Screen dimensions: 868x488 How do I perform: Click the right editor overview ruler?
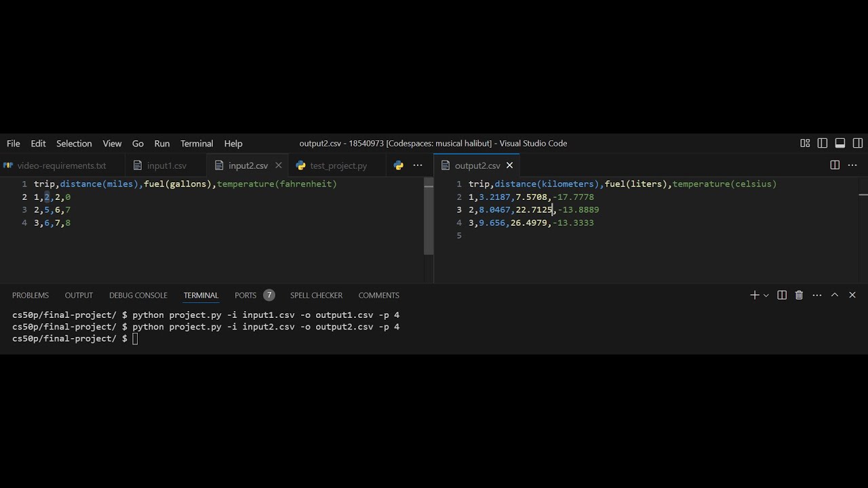863,230
